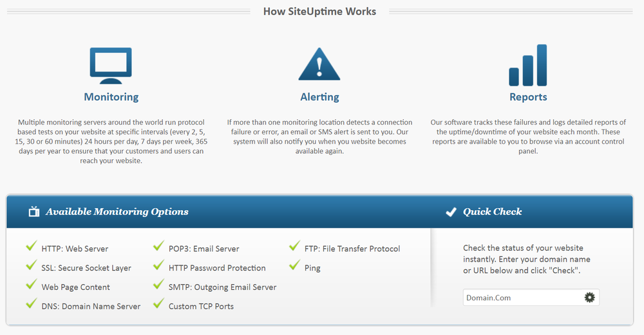
Task: Click the Monitoring description paragraph
Action: pyautogui.click(x=111, y=141)
